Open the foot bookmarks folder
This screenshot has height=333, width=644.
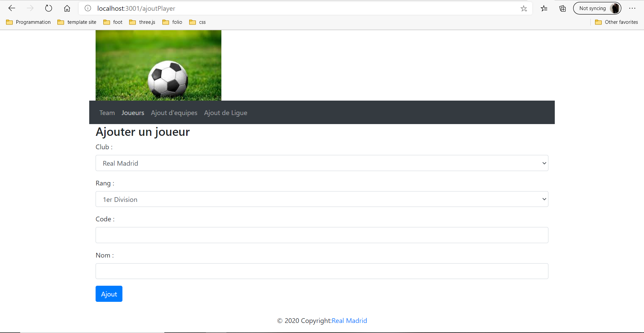coord(113,22)
